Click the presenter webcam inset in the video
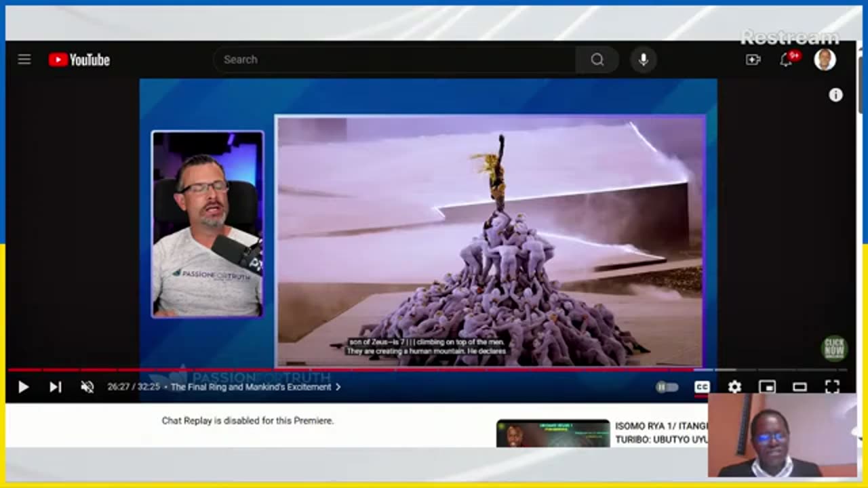The width and height of the screenshot is (868, 488). 208,224
